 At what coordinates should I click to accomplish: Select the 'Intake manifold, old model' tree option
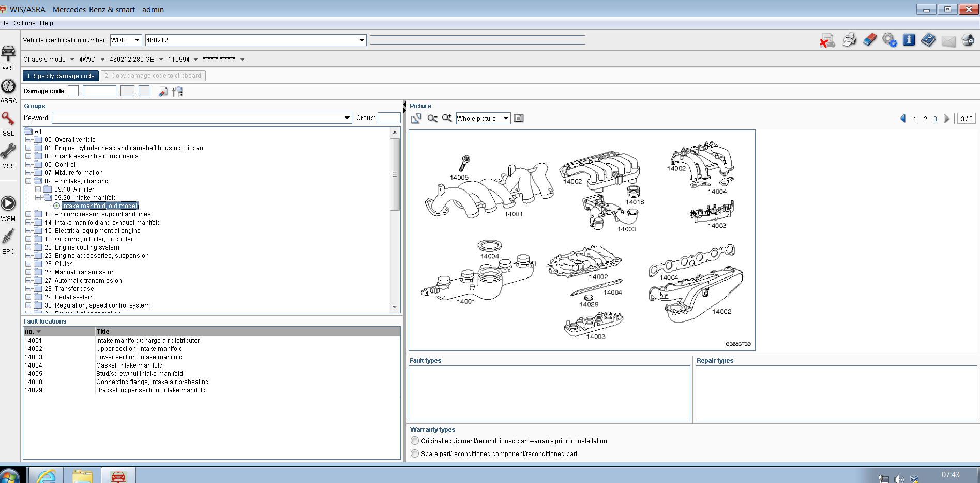(99, 206)
